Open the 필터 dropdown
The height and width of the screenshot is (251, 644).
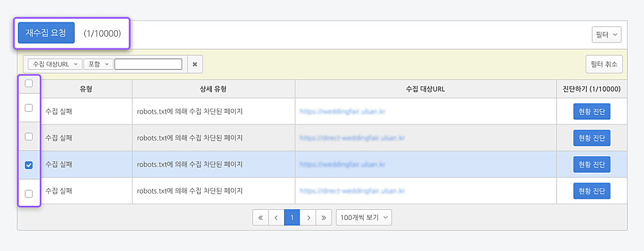(x=606, y=35)
